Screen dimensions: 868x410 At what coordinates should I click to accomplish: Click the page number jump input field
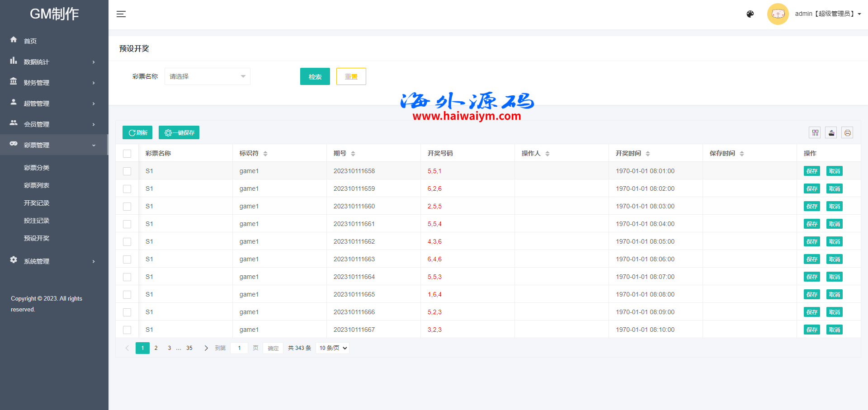(x=239, y=348)
